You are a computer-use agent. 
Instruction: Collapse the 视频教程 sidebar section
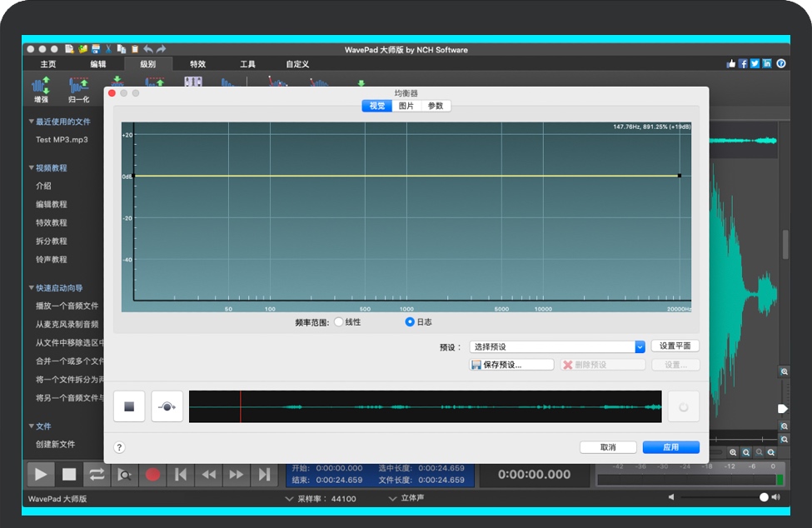pos(32,168)
